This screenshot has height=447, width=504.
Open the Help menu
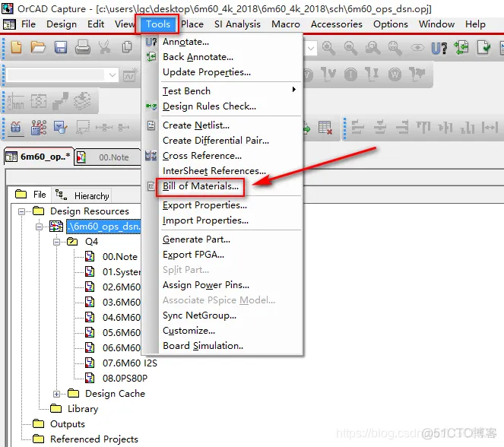point(475,24)
